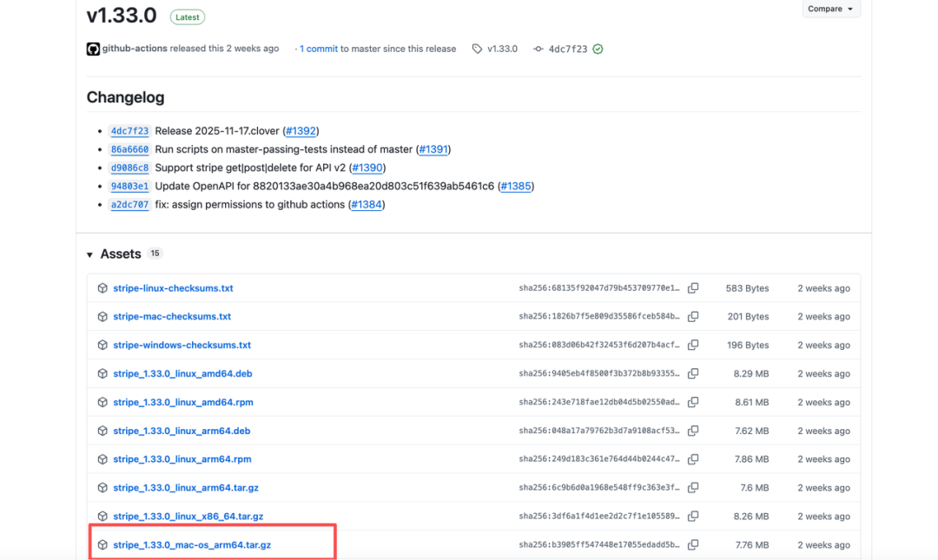This screenshot has height=560, width=938.
Task: Click package icon beside stripe_1.33.0_mac-os_arm64.tar.gz
Action: pos(102,544)
